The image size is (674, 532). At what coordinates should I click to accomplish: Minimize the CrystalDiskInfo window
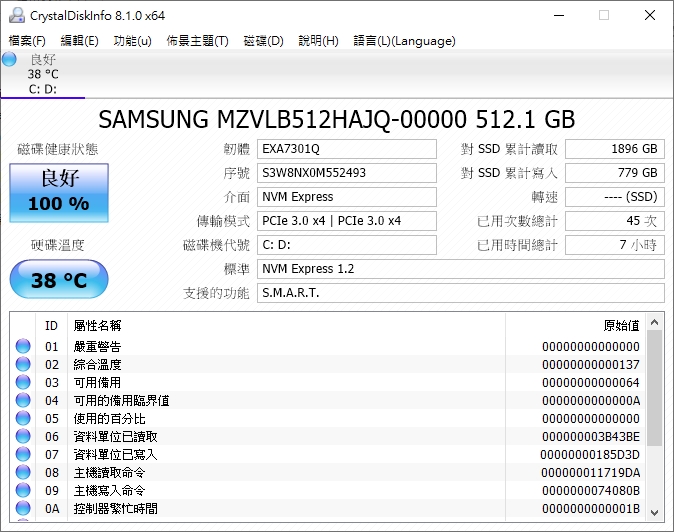click(x=559, y=15)
